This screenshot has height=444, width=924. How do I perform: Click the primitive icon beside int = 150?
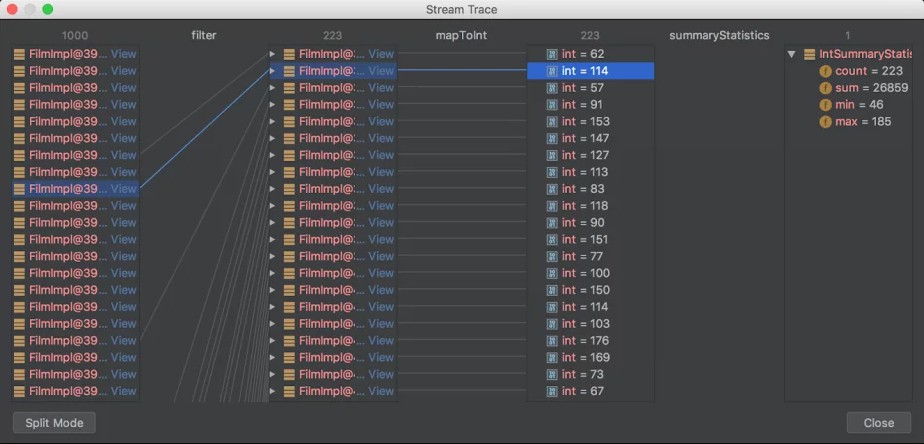coord(552,290)
